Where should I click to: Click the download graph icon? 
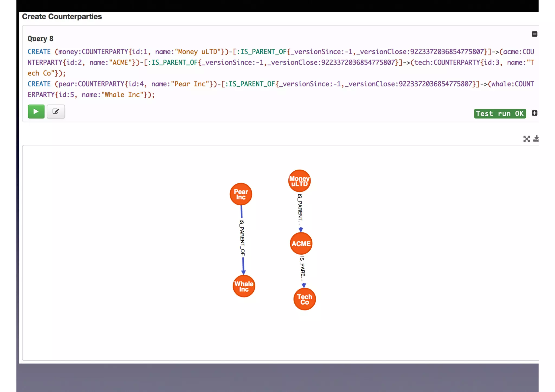[x=536, y=139]
